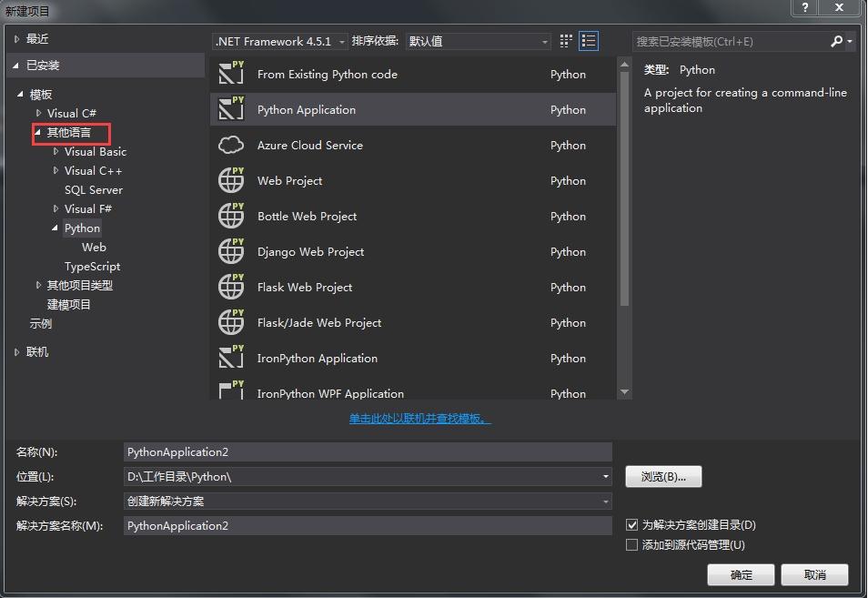Image resolution: width=868 pixels, height=598 pixels.
Task: Switch to medium icons list view
Action: (589, 41)
